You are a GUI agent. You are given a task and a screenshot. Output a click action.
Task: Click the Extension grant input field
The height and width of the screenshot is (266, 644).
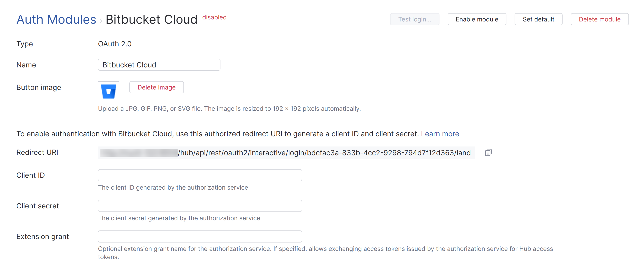click(x=200, y=236)
